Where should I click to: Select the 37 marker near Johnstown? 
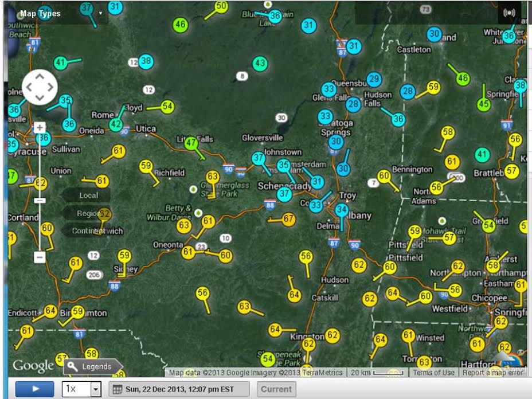(259, 158)
